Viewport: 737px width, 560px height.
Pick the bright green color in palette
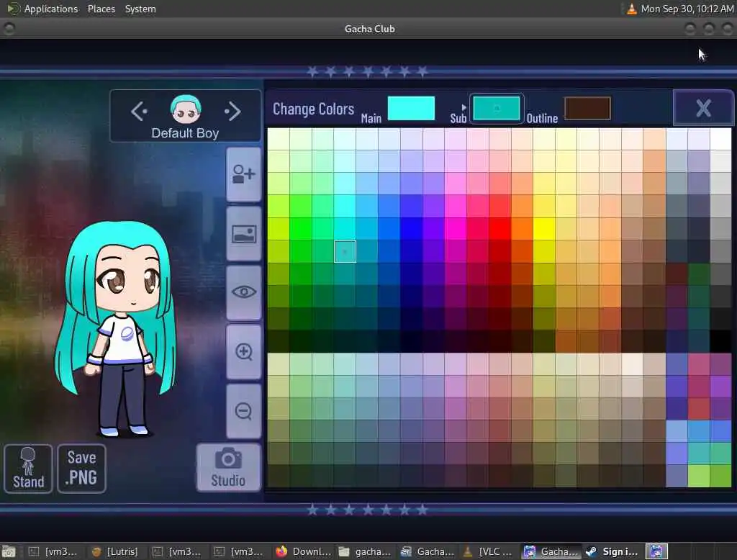301,229
